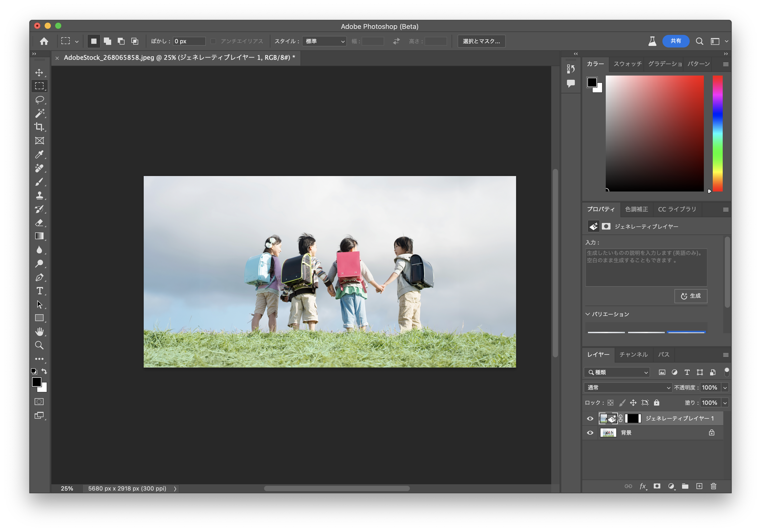This screenshot has height=532, width=761.
Task: Click the generative prompt 入力 text field
Action: pos(646,268)
